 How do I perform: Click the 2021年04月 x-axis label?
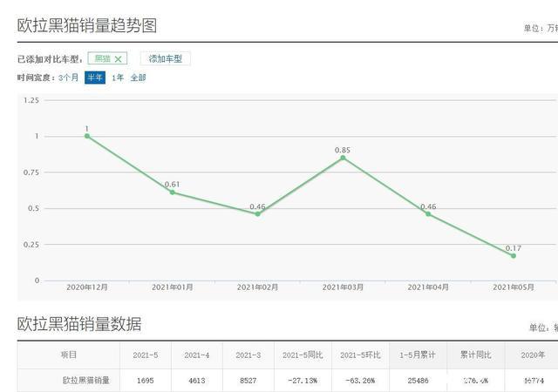click(x=428, y=287)
